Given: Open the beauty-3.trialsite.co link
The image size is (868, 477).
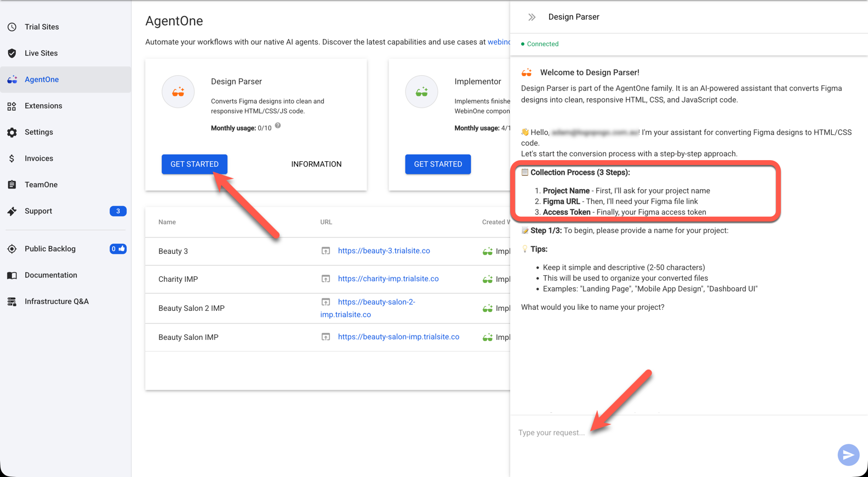Looking at the screenshot, I should [x=384, y=251].
